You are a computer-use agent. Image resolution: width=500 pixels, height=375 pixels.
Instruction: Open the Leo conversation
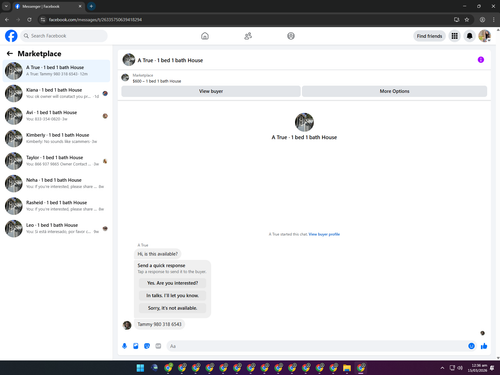[56, 228]
